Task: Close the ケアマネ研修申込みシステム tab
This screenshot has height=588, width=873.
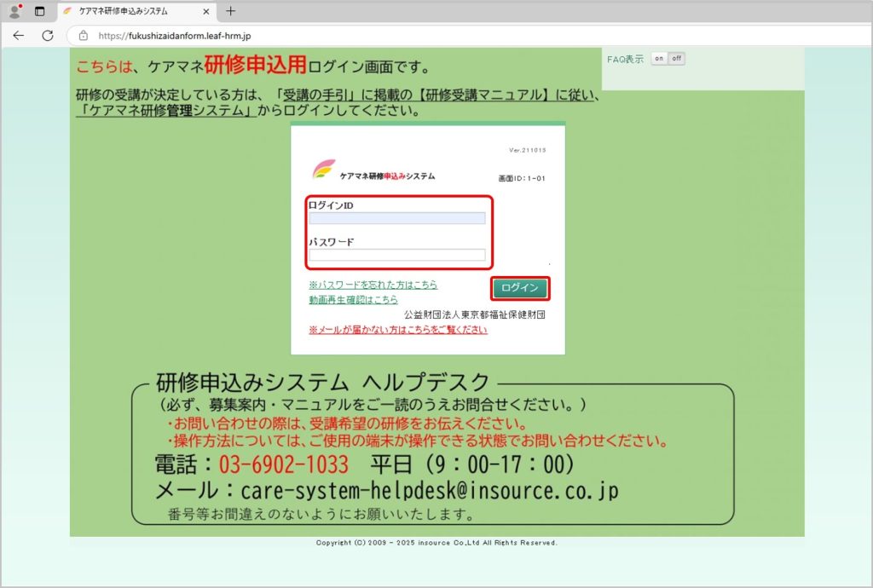Action: coord(206,11)
